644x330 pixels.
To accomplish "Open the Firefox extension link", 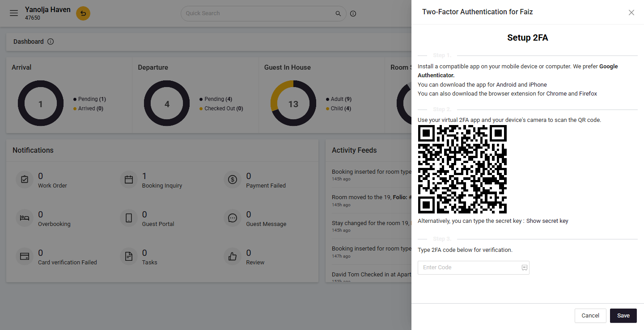I will point(588,94).
